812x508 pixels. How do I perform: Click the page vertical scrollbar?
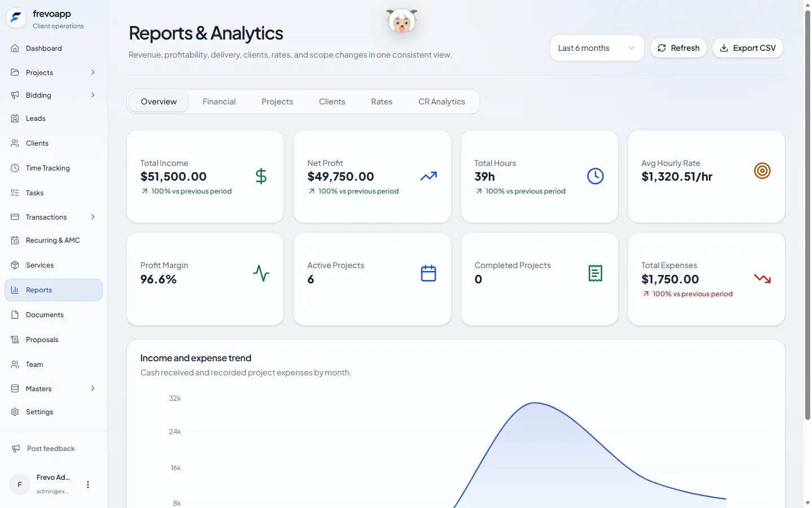807,214
